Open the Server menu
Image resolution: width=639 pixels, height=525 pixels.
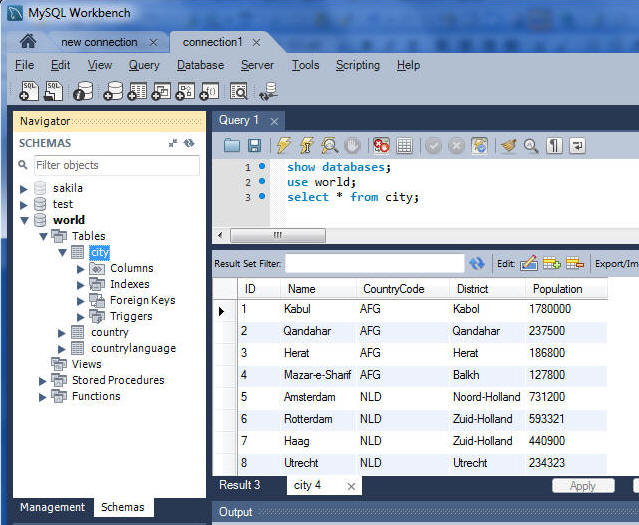coord(257,65)
